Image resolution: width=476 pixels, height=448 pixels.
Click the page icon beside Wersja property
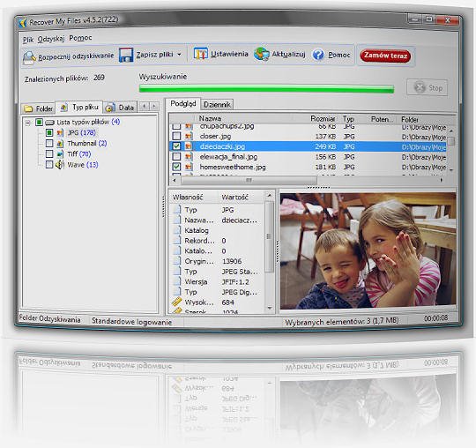pos(177,281)
